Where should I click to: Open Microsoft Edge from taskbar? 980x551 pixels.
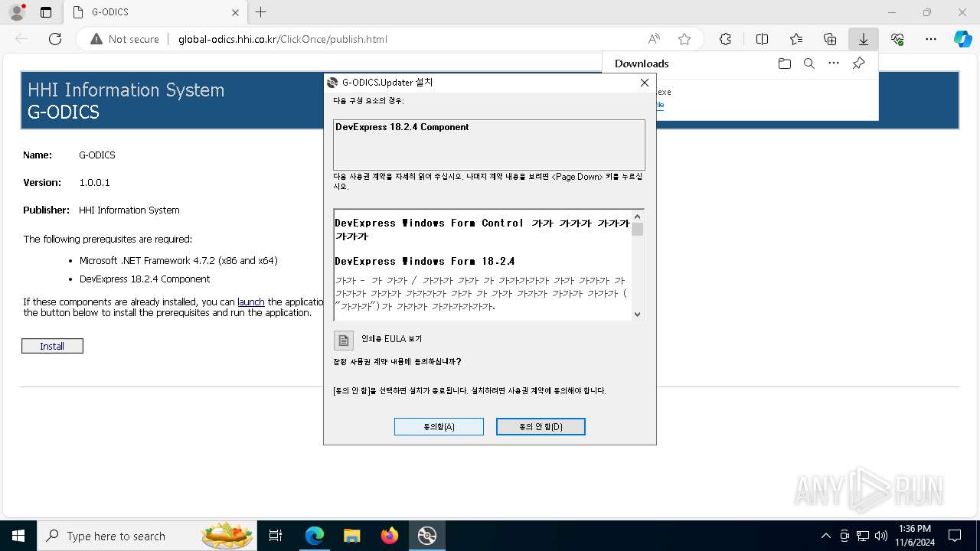(x=315, y=536)
